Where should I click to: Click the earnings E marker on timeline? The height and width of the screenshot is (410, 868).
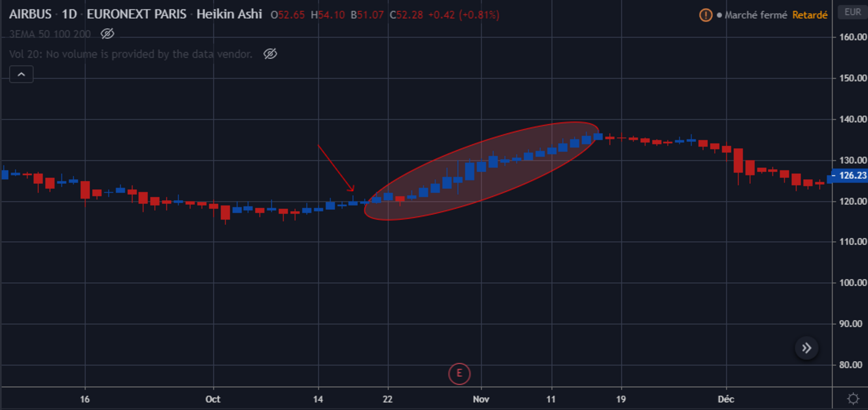459,373
